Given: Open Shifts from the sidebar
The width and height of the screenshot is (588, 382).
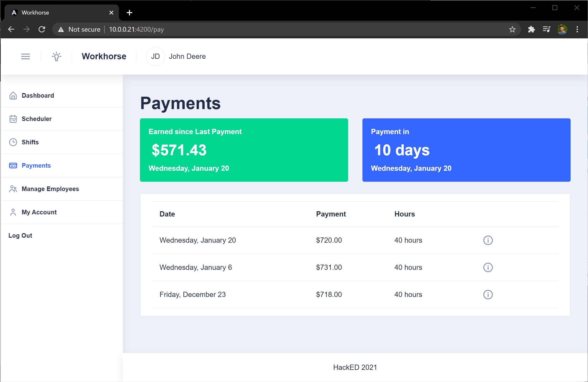Looking at the screenshot, I should point(30,142).
